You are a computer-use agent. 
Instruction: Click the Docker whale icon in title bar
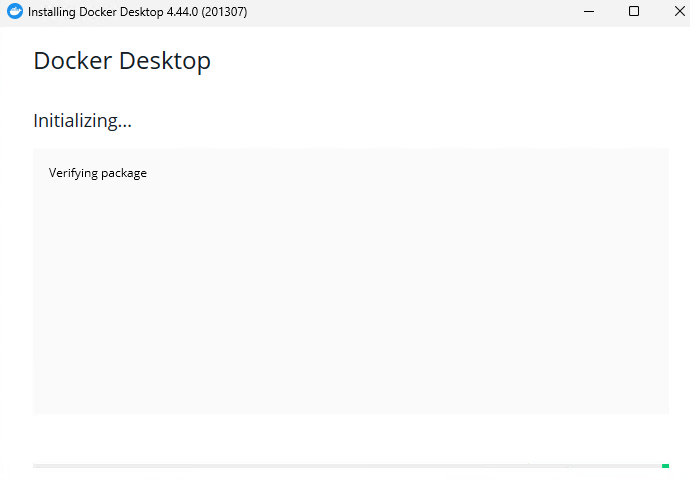pyautogui.click(x=15, y=11)
